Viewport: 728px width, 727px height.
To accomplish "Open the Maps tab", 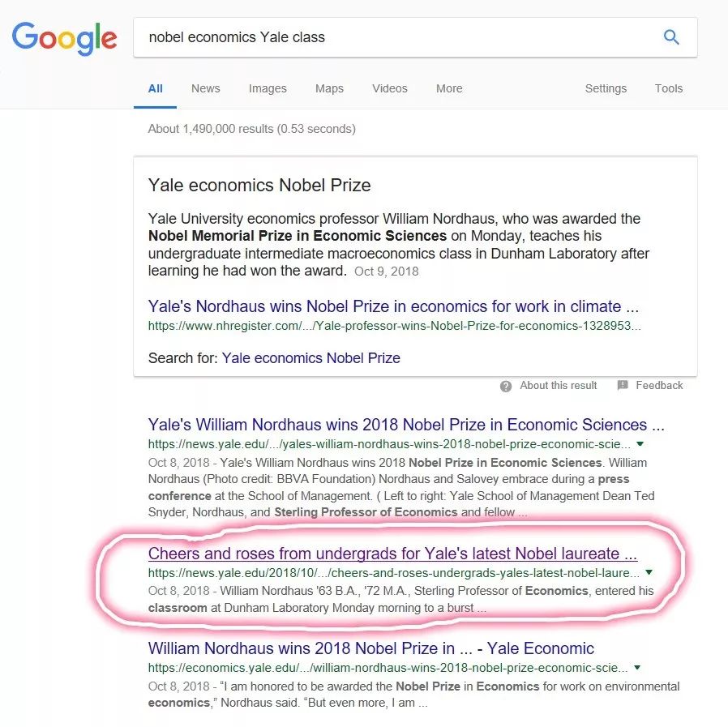I will [x=329, y=88].
